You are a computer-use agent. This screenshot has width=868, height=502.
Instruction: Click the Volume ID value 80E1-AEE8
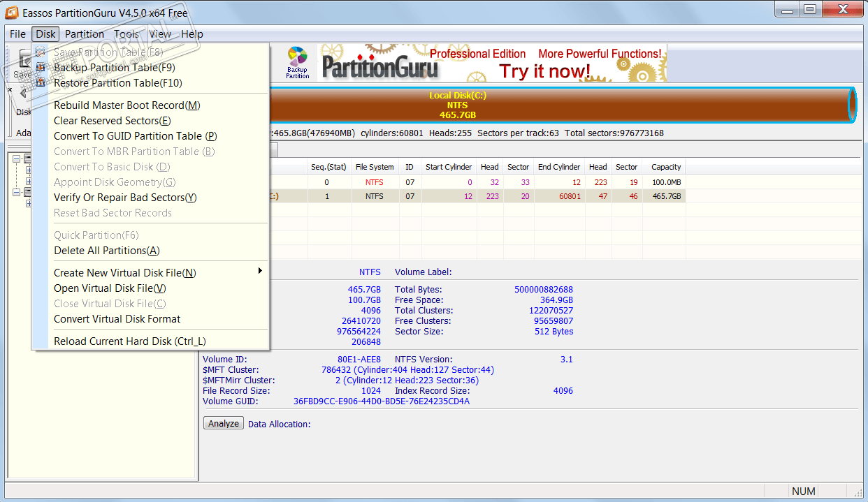click(359, 360)
